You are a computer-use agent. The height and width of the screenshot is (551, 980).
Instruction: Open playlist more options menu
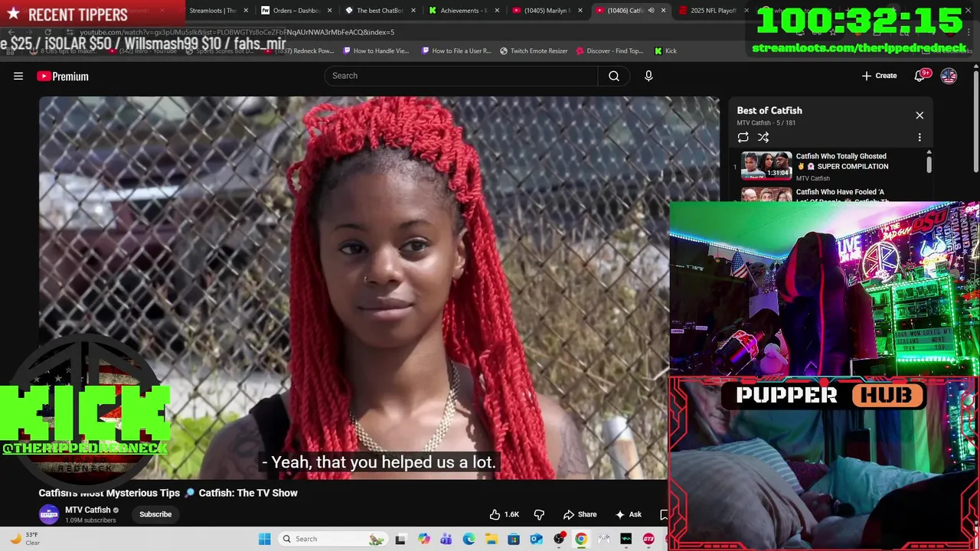coord(920,138)
